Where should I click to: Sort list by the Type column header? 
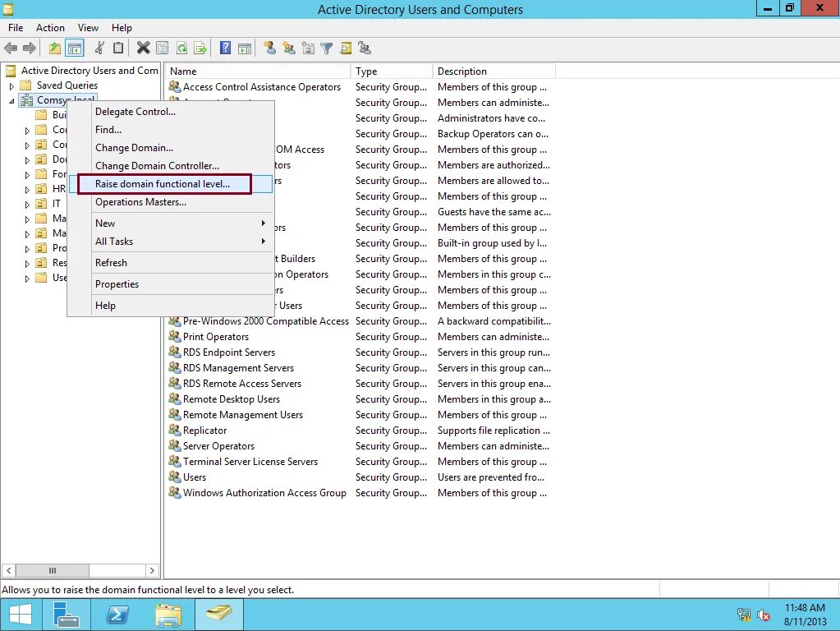(x=392, y=71)
